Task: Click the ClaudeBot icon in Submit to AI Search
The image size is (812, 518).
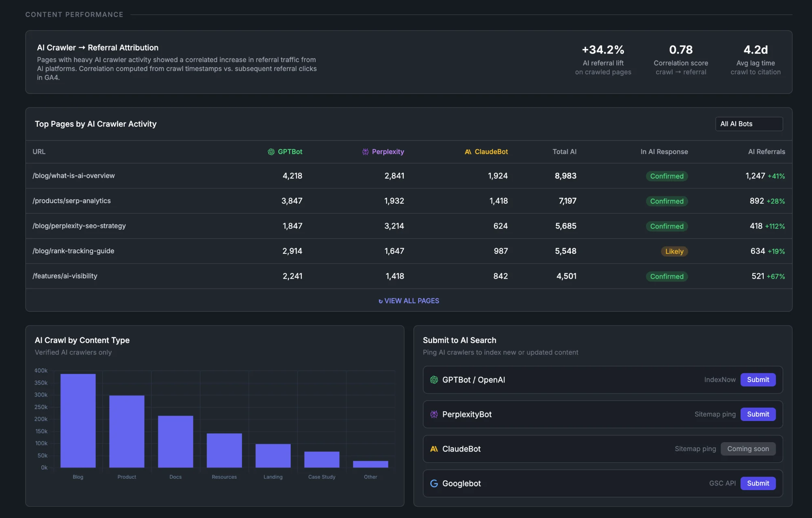Action: pos(434,449)
